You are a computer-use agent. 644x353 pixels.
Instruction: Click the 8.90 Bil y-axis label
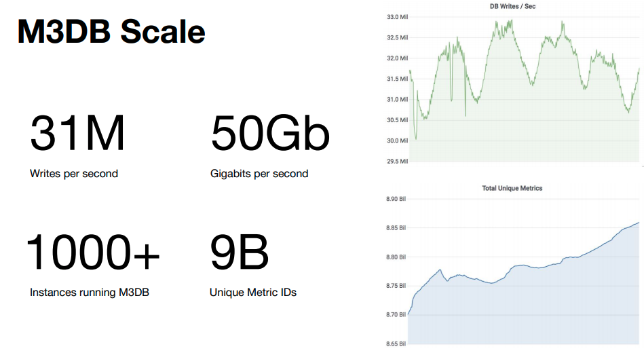point(396,200)
